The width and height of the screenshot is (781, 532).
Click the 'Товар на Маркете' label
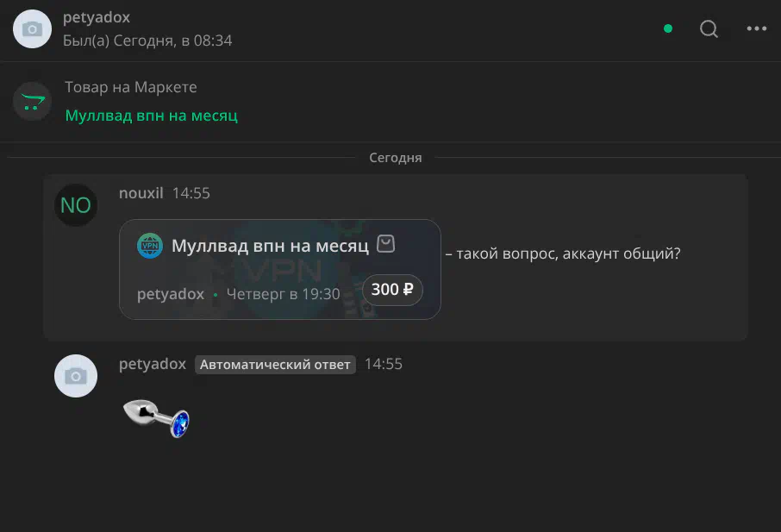pyautogui.click(x=131, y=87)
